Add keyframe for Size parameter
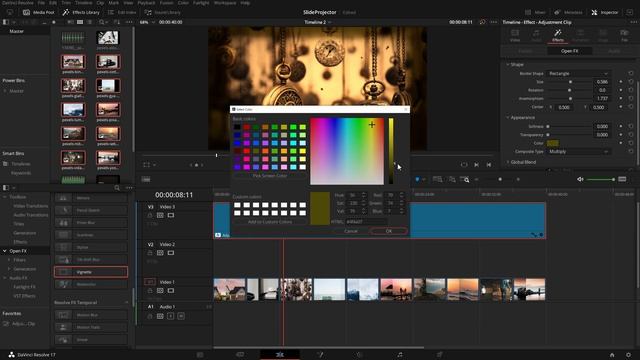640x360 pixels. 621,82
